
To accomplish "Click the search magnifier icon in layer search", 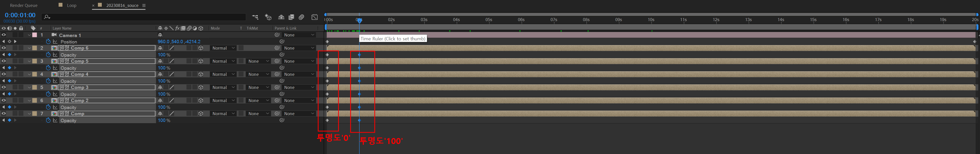I will [47, 17].
